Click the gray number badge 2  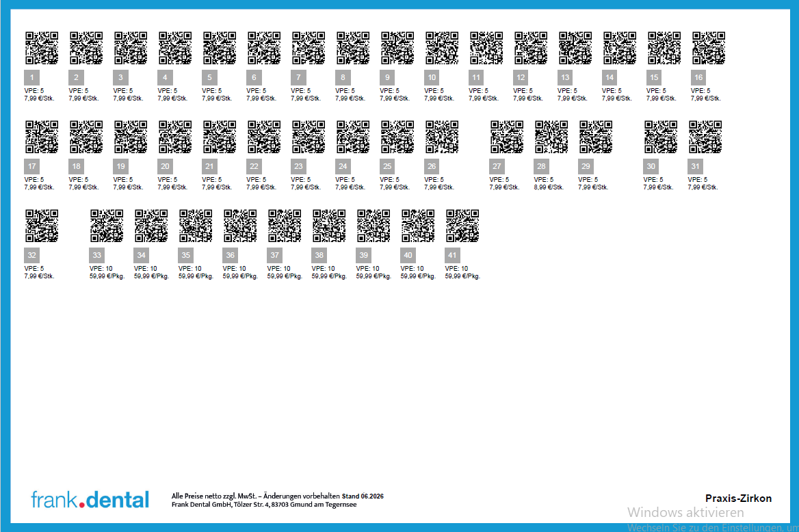tap(76, 77)
